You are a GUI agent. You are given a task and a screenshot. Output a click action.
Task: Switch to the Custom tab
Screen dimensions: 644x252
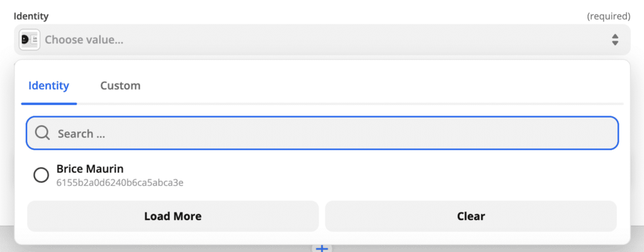coord(120,85)
